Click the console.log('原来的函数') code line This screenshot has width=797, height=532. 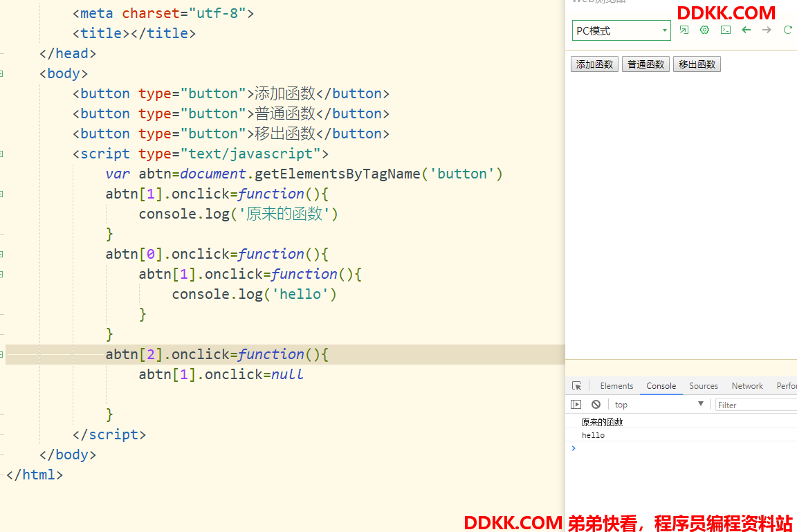point(239,214)
